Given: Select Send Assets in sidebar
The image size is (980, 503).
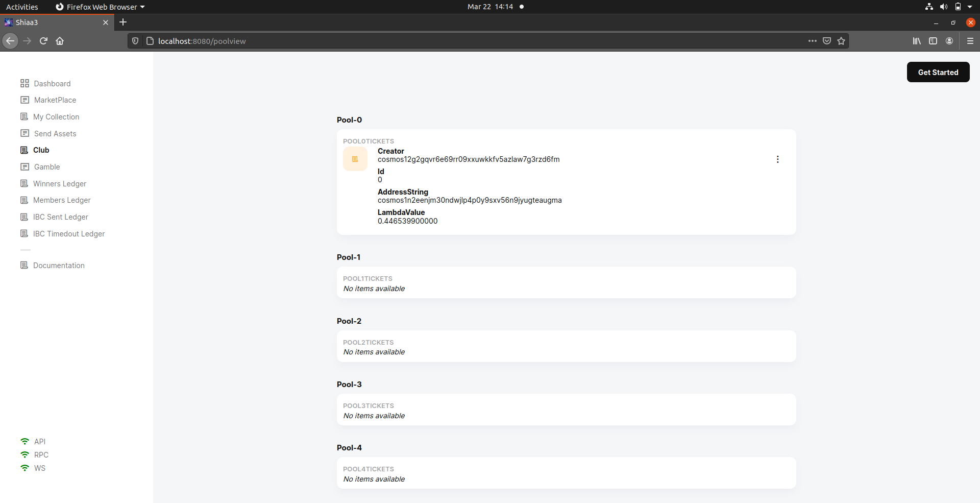Looking at the screenshot, I should (48, 134).
